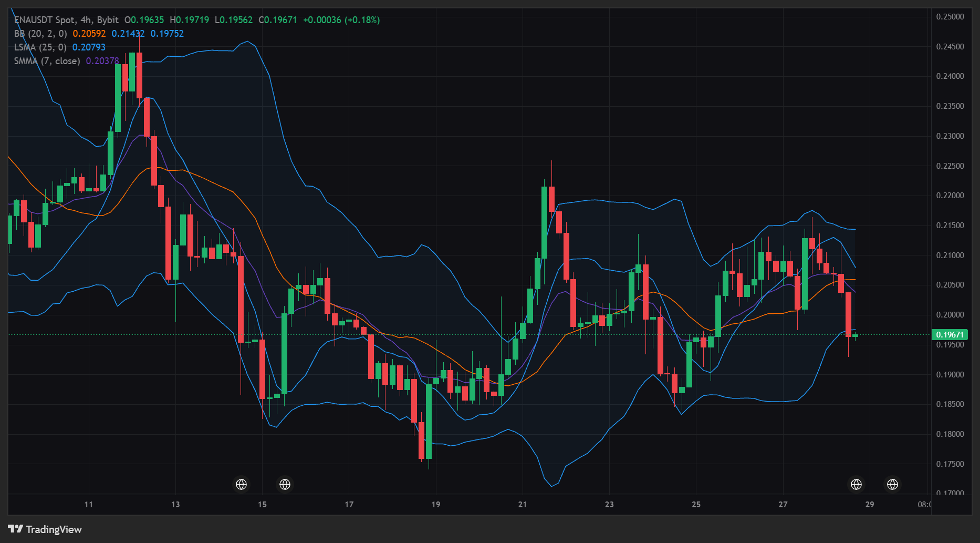Click the date label 11 on time axis

[x=89, y=505]
